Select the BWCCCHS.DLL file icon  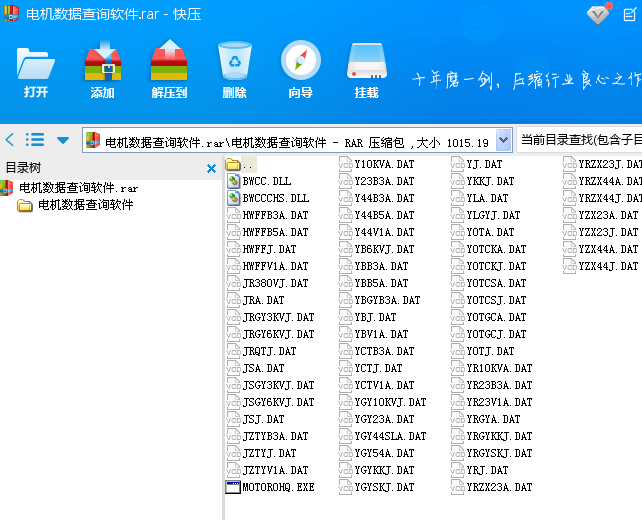[x=233, y=198]
